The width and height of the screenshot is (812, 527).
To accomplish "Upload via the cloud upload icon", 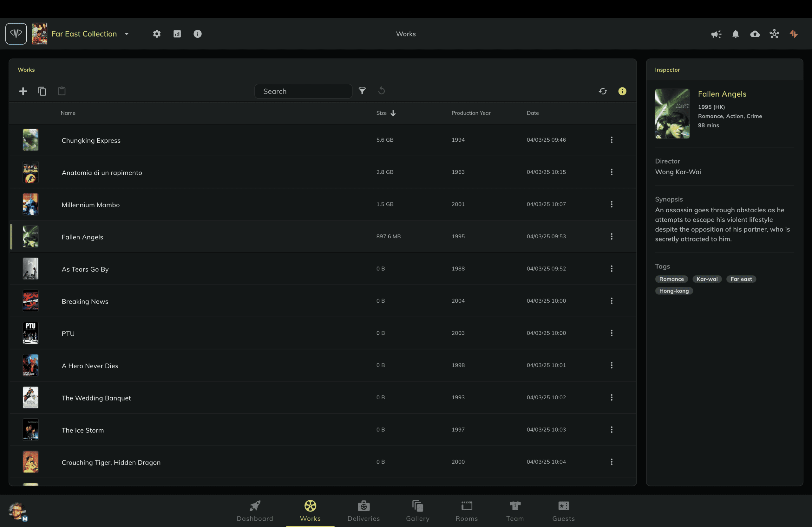I will click(755, 34).
